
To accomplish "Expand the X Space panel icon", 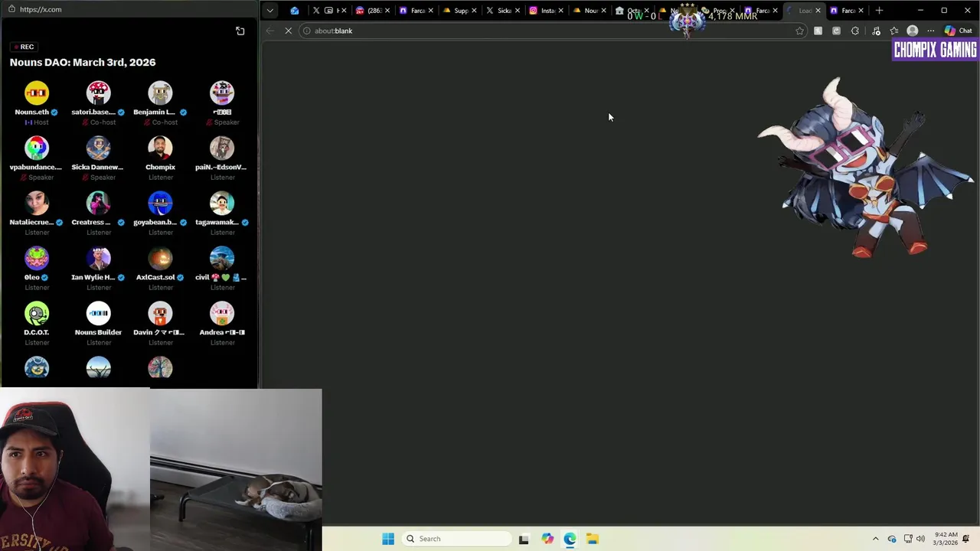I will (240, 31).
